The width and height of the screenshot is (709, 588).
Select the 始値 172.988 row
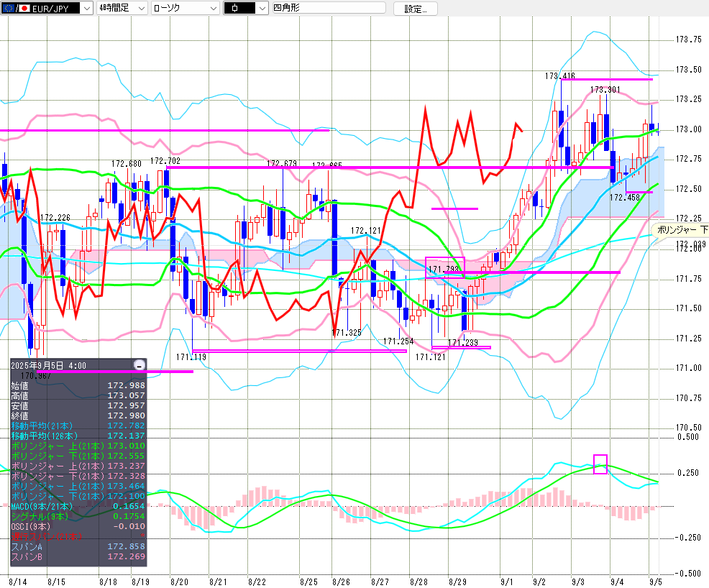pyautogui.click(x=78, y=385)
